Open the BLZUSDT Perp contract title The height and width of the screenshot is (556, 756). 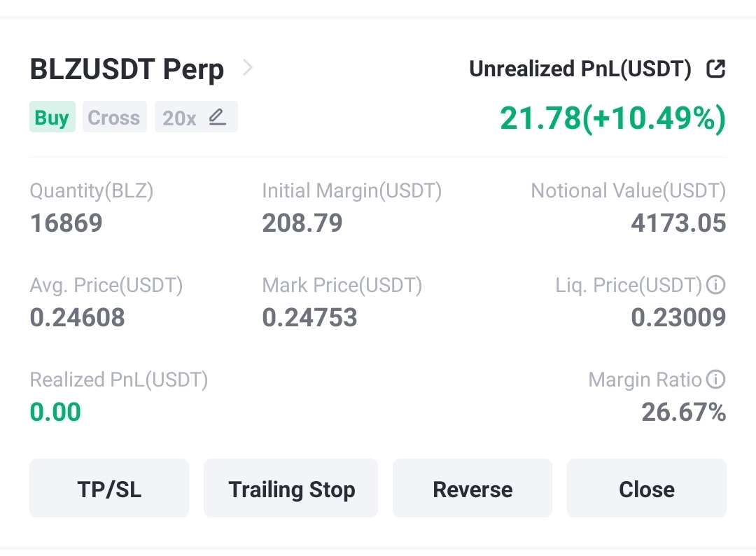(x=127, y=69)
